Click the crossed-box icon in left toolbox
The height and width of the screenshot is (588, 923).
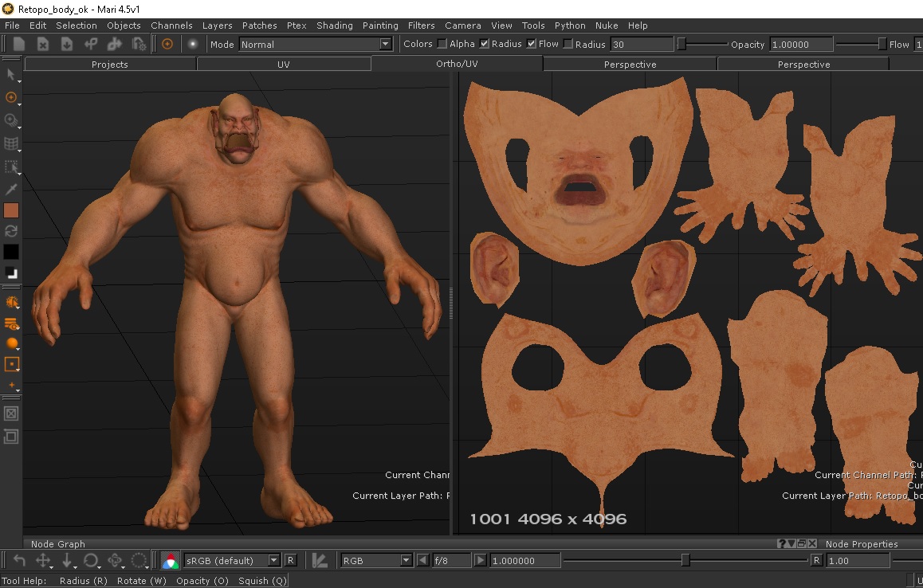click(x=11, y=414)
